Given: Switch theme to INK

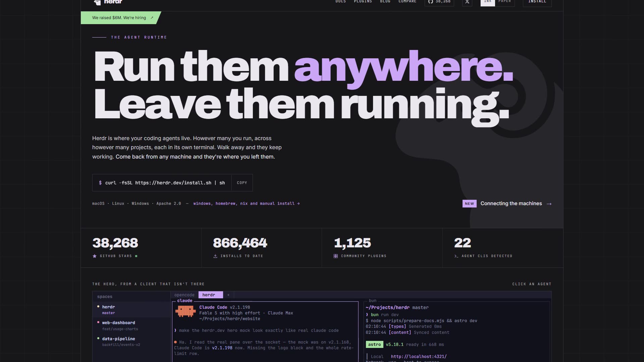Looking at the screenshot, I should (488, 2).
